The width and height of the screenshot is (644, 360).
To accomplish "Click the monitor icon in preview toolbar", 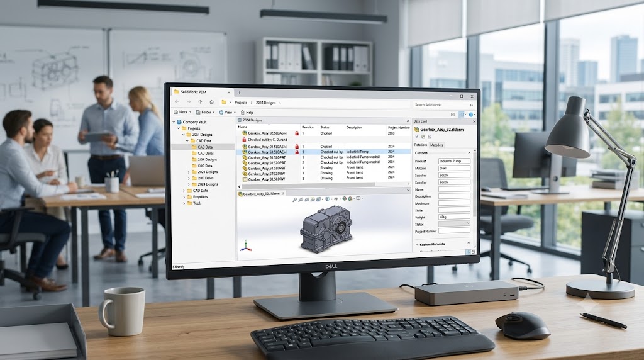I will coord(358,198).
